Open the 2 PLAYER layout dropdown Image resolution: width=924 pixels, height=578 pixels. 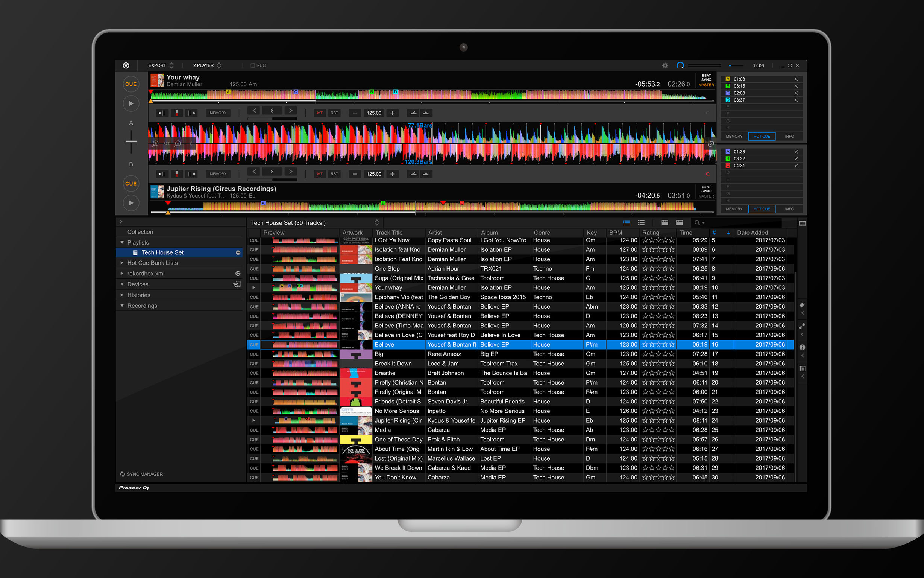(207, 65)
